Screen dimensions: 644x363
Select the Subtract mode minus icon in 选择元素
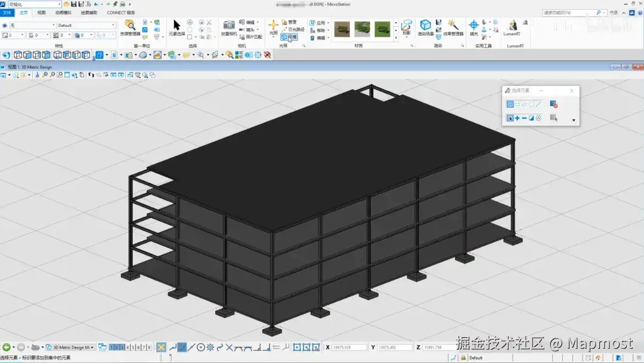[x=524, y=118]
